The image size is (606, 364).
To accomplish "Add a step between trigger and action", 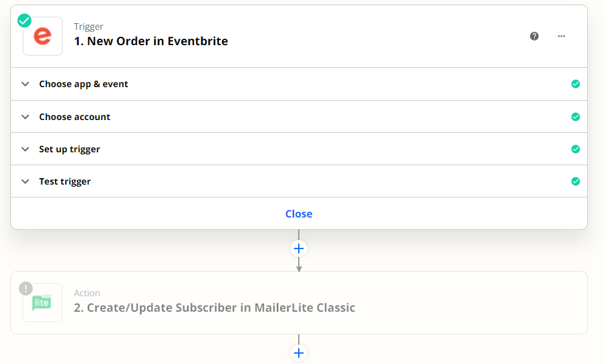I will point(299,248).
